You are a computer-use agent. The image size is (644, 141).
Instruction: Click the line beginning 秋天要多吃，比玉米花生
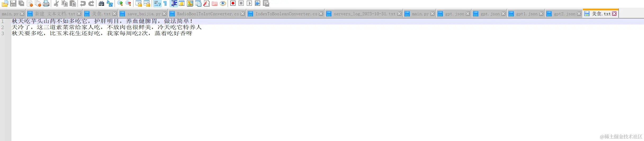tap(102, 33)
